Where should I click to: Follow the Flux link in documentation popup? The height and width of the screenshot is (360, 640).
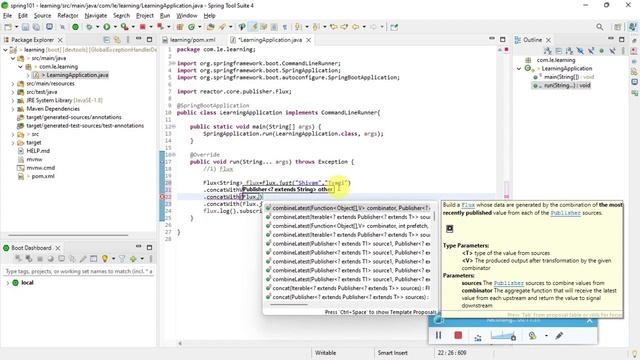(468, 205)
